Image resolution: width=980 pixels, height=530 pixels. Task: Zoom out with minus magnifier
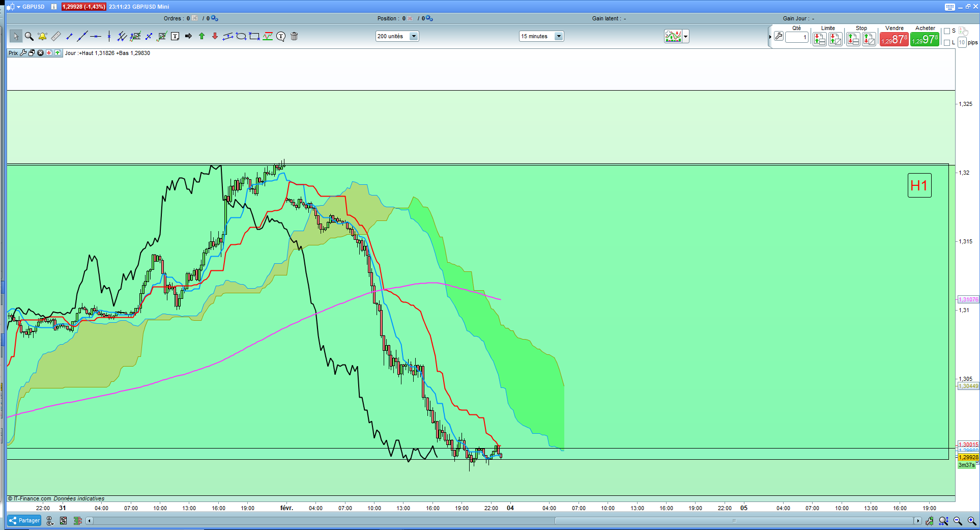coord(958,521)
